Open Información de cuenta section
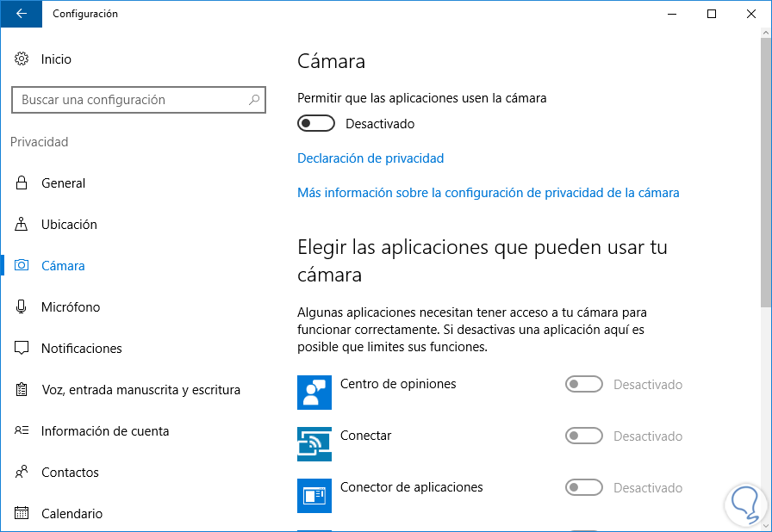The image size is (772, 532). (105, 431)
